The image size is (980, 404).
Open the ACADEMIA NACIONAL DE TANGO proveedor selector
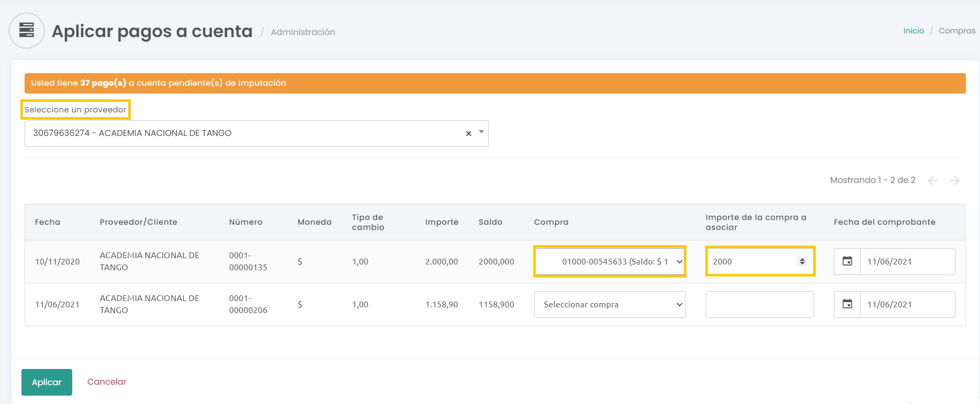tap(256, 133)
